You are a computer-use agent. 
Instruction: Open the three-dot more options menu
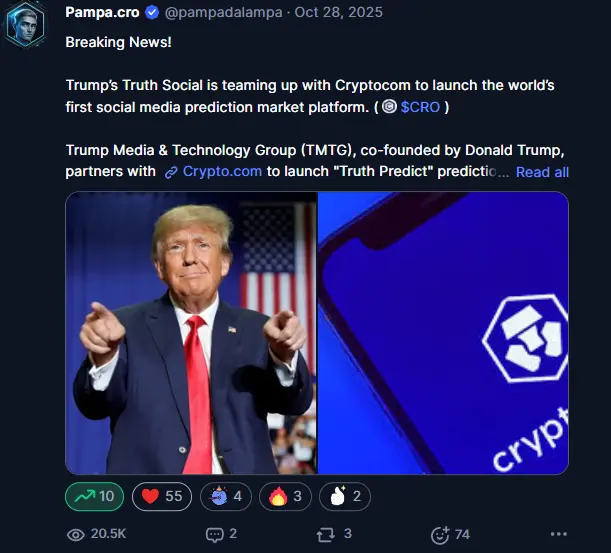tap(559, 534)
